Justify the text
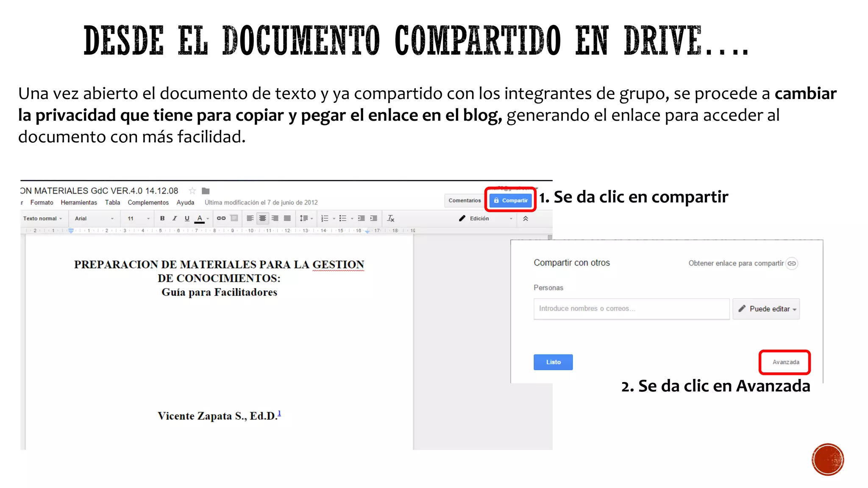 coord(287,219)
